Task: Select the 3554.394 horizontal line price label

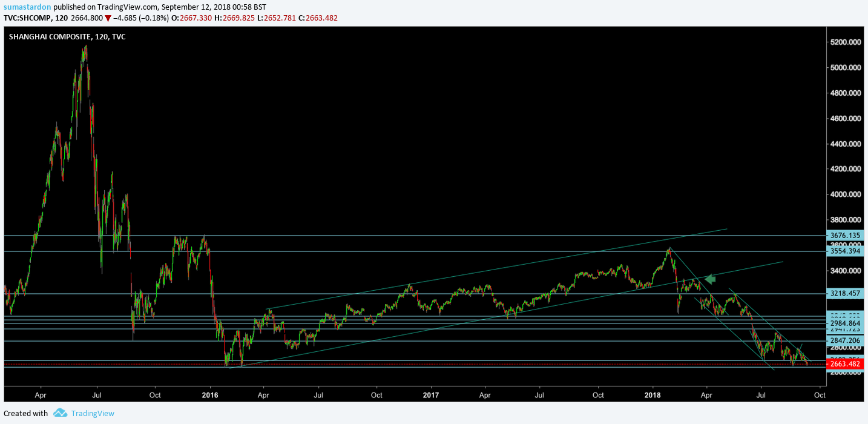Action: click(x=845, y=251)
